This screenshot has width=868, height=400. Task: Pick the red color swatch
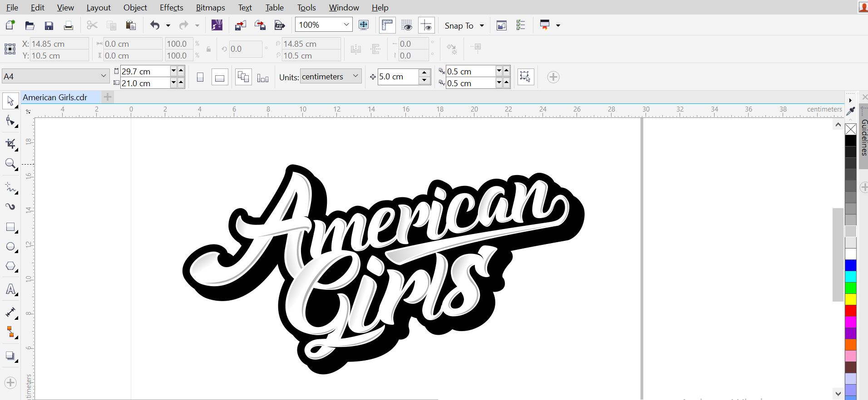coord(850,311)
